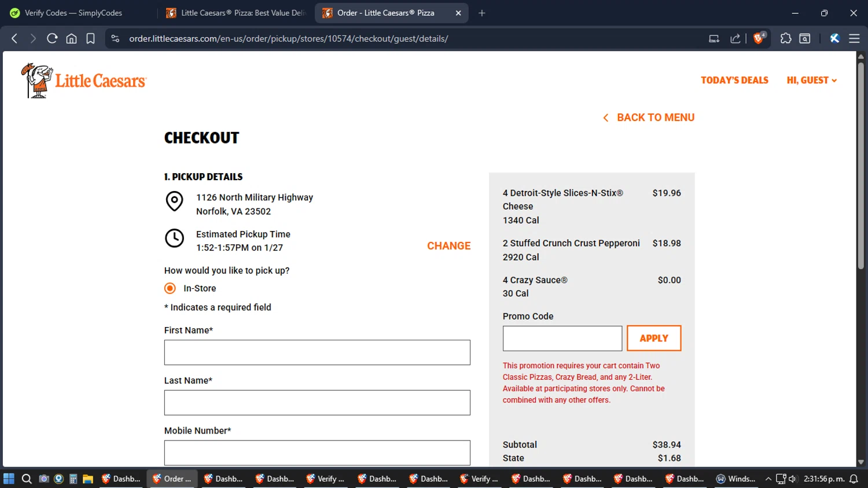
Task: Open the notifications bell in system tray
Action: coord(854,479)
